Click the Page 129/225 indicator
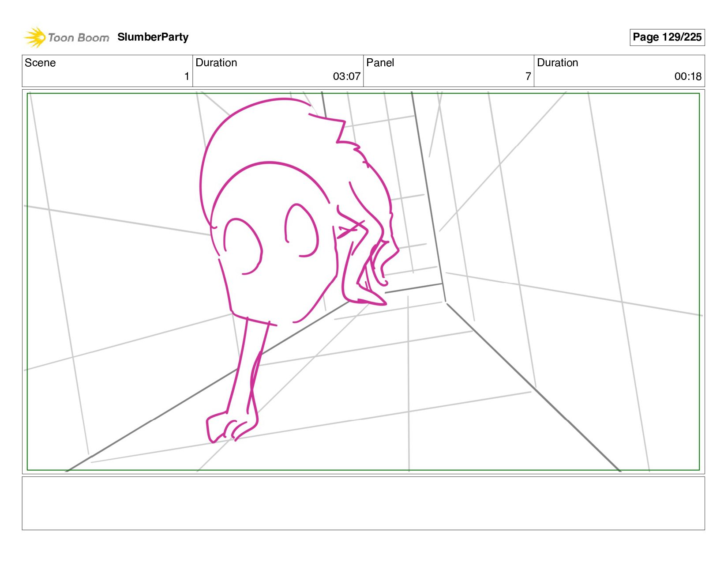Viewport: 728px width, 563px height. click(667, 37)
